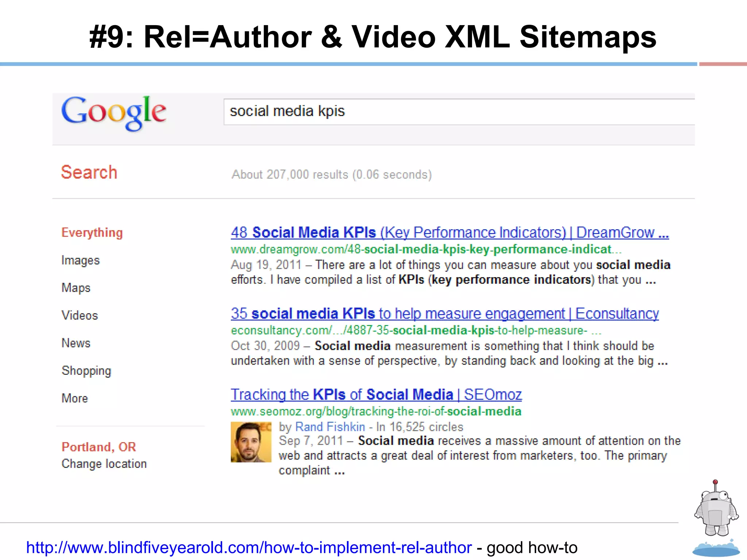Viewport: 747px width, 560px height.
Task: Click the www.seomoz.org green URL text
Action: coord(376,411)
